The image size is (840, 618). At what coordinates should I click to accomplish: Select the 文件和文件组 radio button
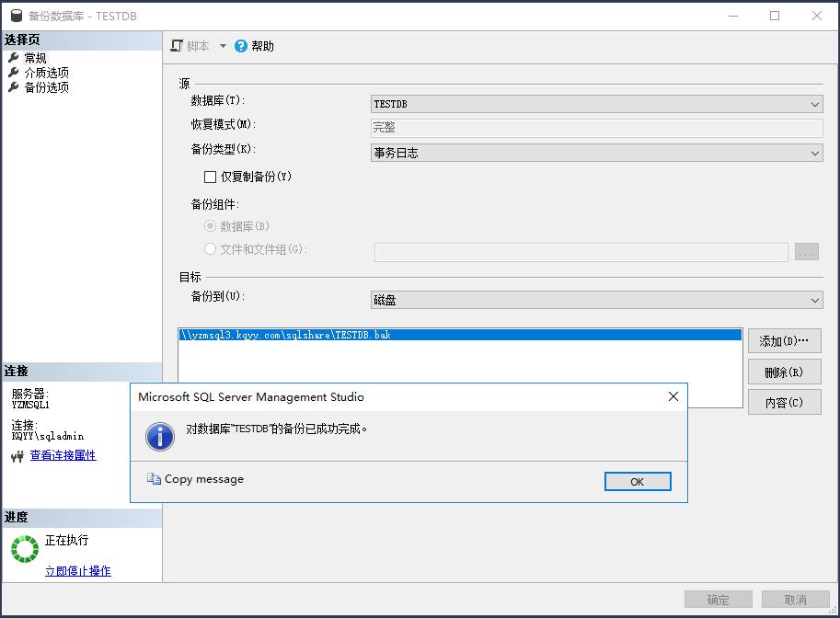[x=210, y=249]
